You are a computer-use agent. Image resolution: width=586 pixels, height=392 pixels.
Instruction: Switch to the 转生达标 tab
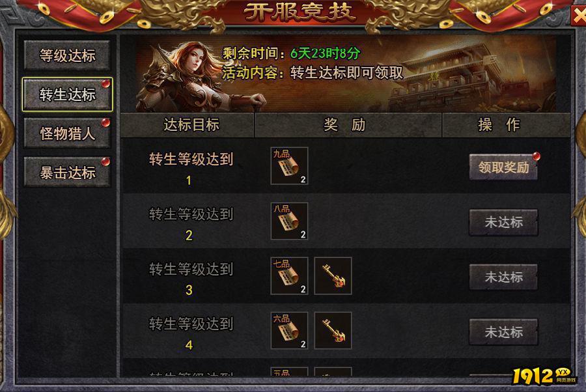pyautogui.click(x=67, y=94)
